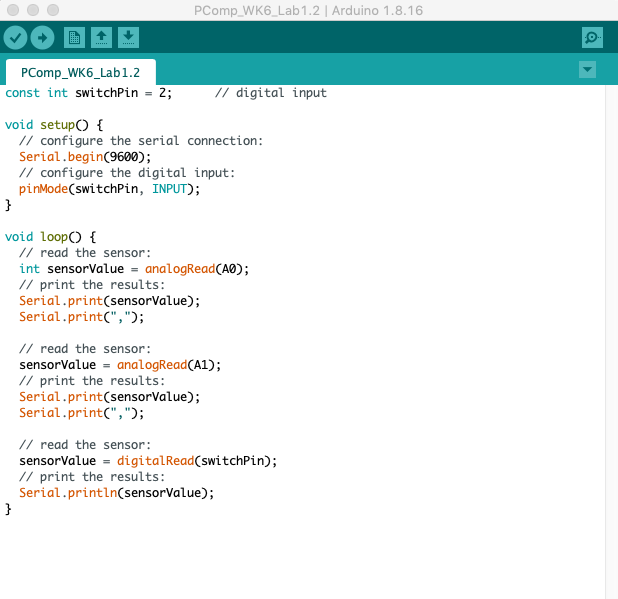The height and width of the screenshot is (599, 618).
Task: Click the const int switchPin declaration
Action: click(88, 93)
